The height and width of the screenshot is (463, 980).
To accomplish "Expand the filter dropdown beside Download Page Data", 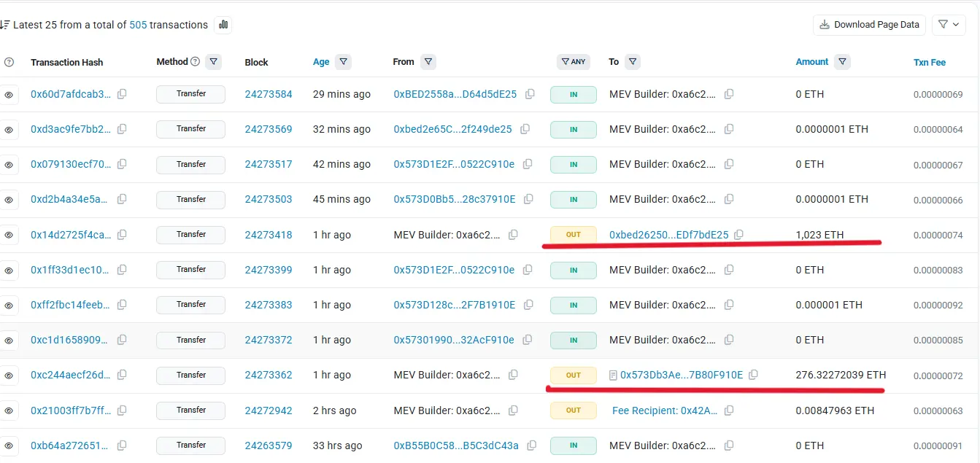I will click(949, 24).
